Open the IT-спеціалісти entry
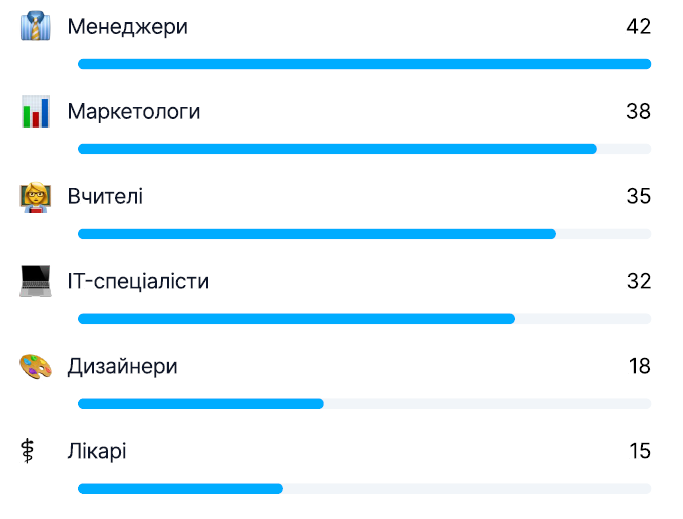 (x=138, y=281)
